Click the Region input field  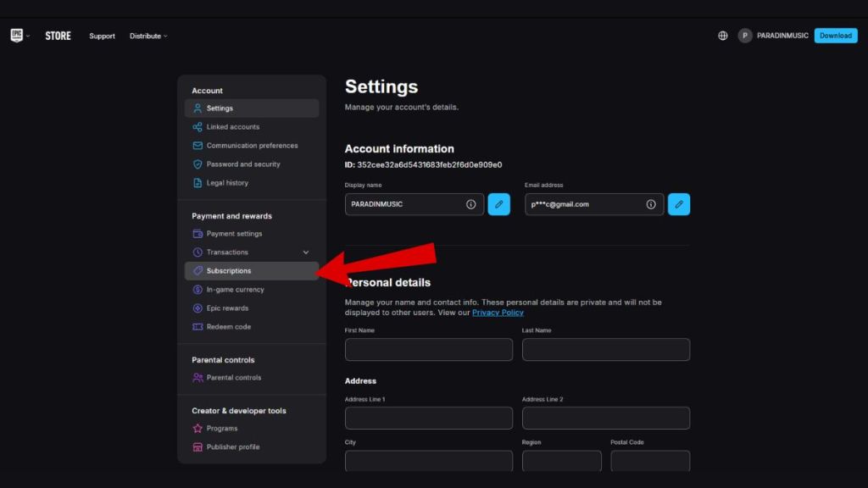[561, 461]
